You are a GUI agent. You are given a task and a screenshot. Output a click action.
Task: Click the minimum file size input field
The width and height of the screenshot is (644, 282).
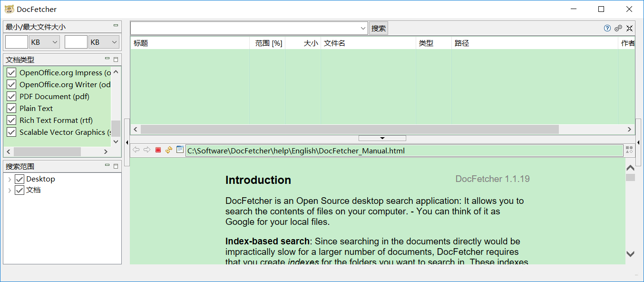[x=17, y=42]
